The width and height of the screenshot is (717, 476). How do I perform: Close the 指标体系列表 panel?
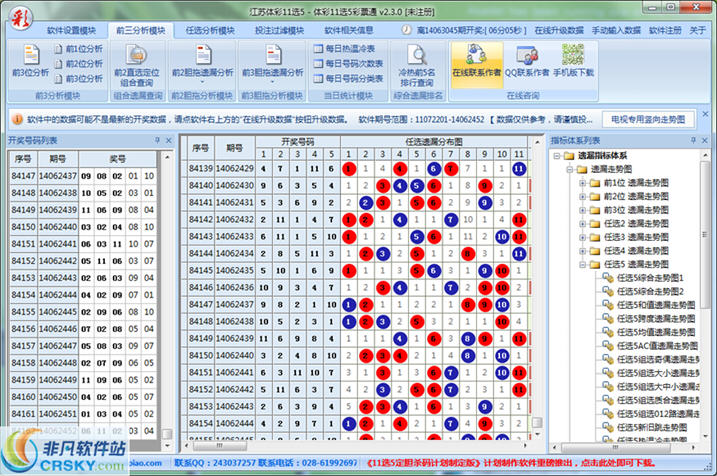pos(705,140)
